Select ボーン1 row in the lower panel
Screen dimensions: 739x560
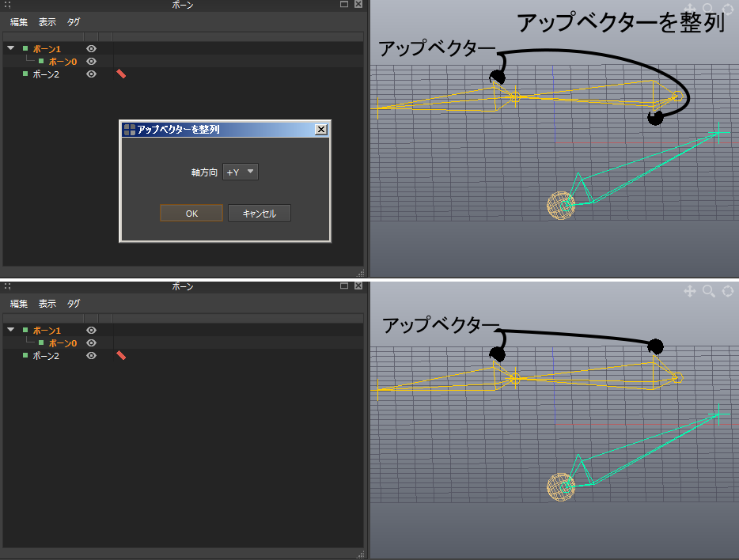[183, 330]
